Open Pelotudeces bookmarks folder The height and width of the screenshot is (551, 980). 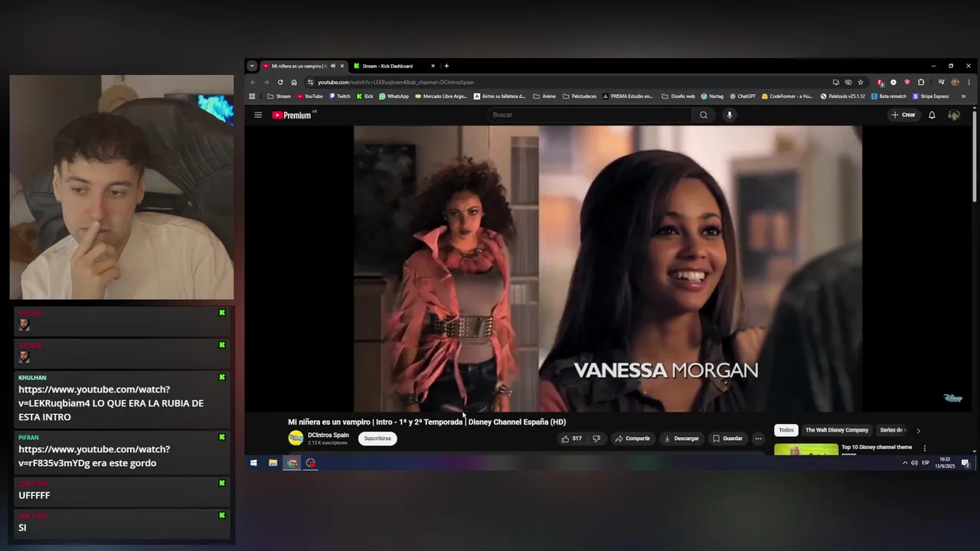580,96
